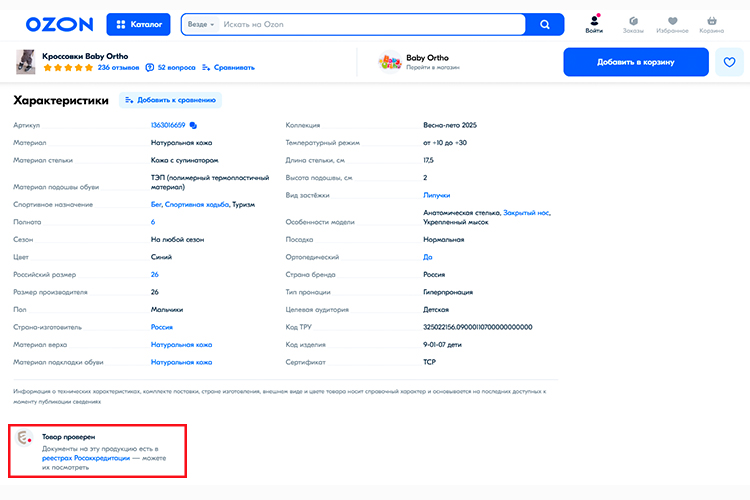This screenshot has height=500, width=750.
Task: Follow the Перейти в магазин link
Action: click(x=433, y=67)
